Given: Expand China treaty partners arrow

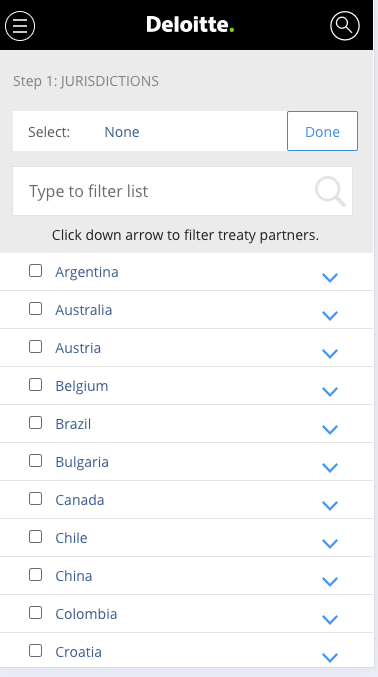Looking at the screenshot, I should pos(330,582).
